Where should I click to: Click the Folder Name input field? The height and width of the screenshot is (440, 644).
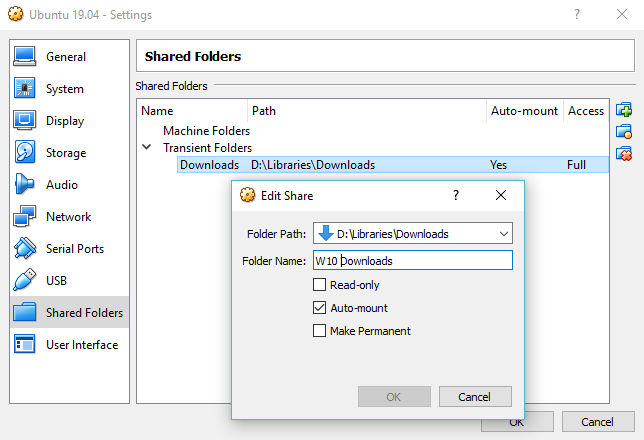(413, 260)
